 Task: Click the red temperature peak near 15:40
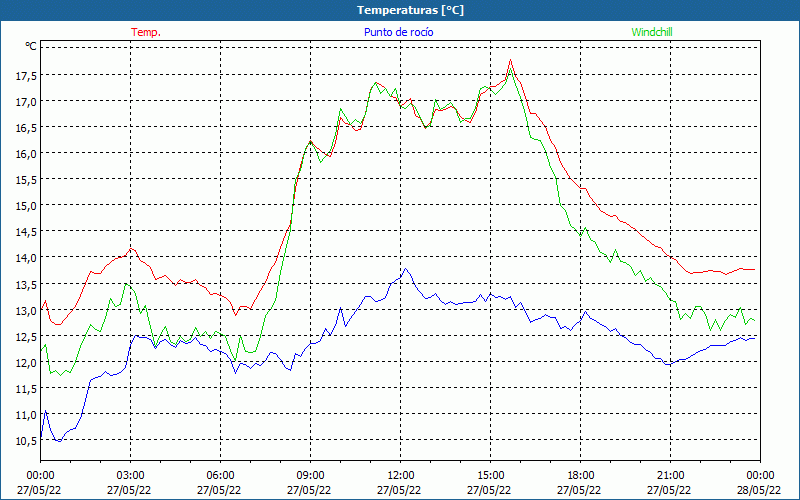(510, 60)
